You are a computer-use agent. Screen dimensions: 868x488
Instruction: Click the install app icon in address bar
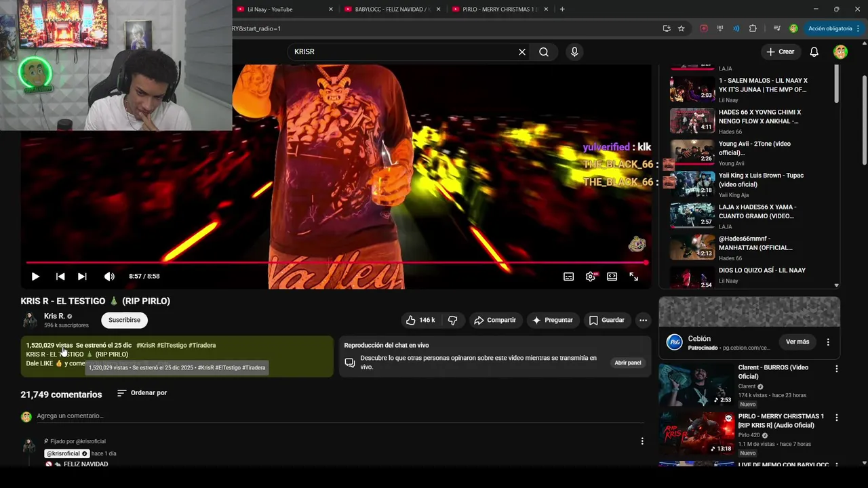pos(667,28)
